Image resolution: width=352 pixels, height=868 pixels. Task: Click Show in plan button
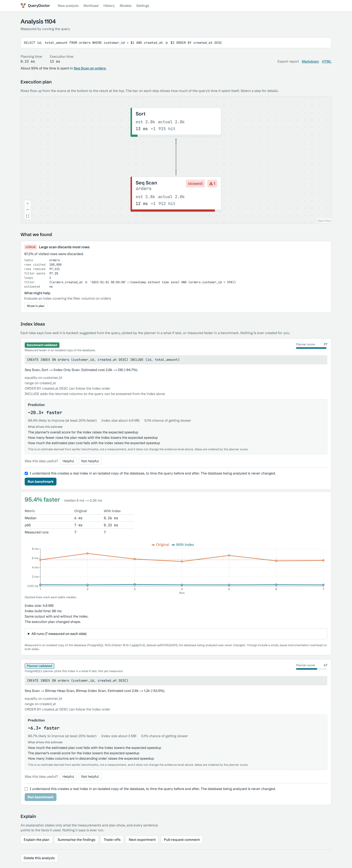click(36, 306)
